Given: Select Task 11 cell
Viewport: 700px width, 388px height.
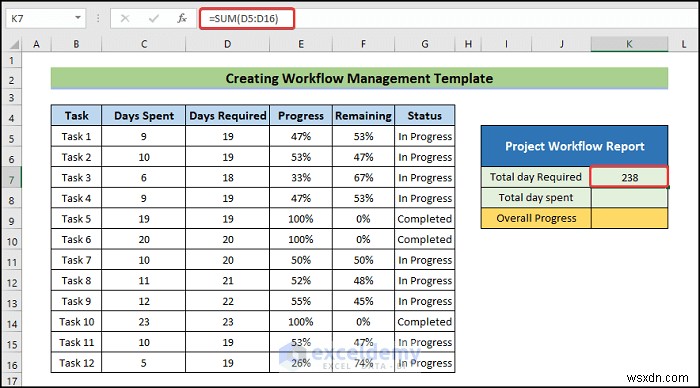Looking at the screenshot, I should click(76, 342).
